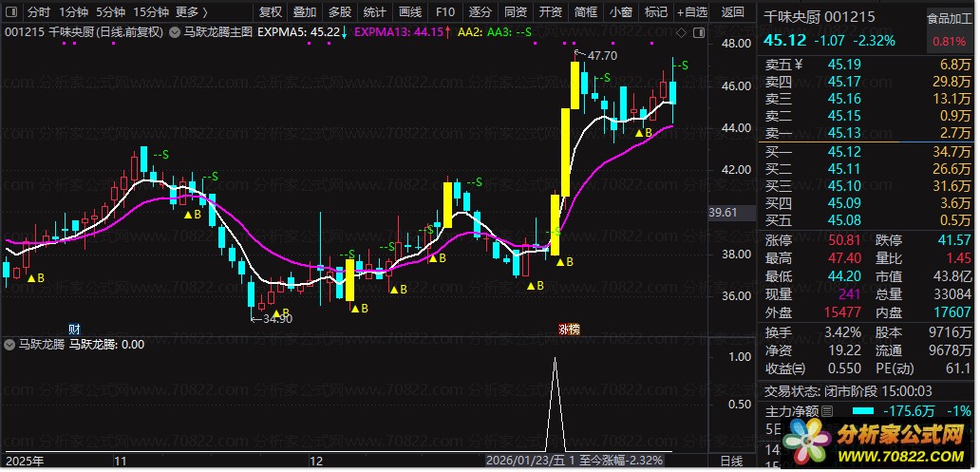
Task: Click the EXPMA5: 45.22 indicator value
Action: (x=299, y=32)
